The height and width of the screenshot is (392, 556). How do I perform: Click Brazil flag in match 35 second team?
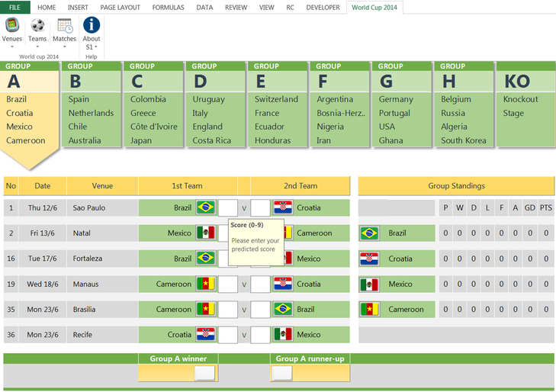pyautogui.click(x=283, y=309)
